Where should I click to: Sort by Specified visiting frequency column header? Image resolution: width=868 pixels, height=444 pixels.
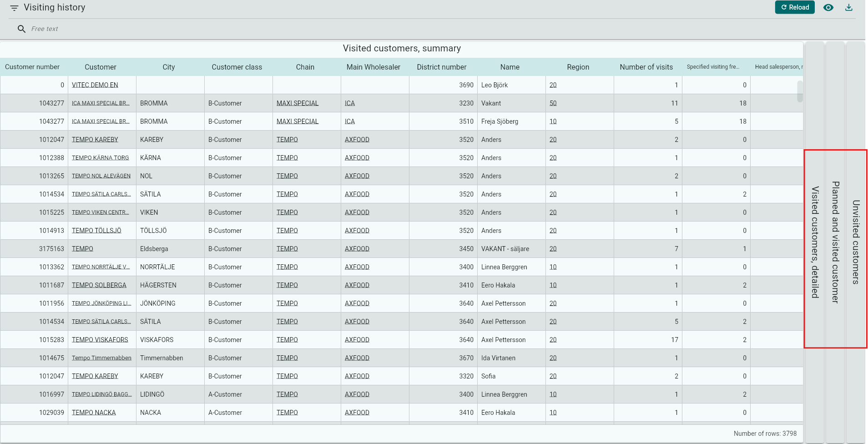(x=713, y=67)
